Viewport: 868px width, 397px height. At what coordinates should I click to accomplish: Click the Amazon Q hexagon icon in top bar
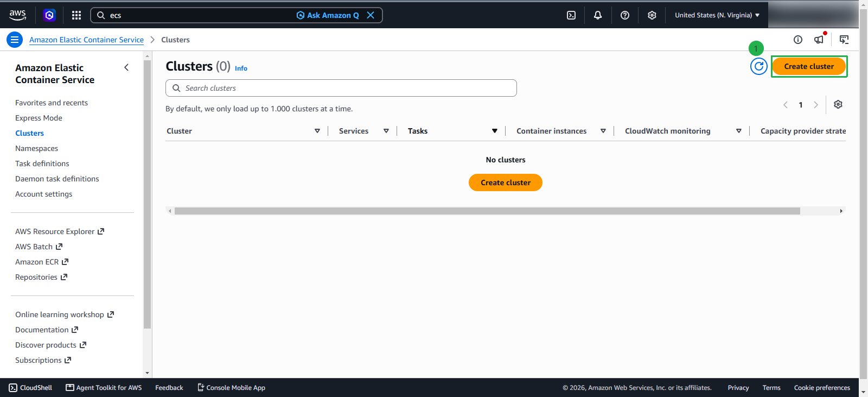49,15
